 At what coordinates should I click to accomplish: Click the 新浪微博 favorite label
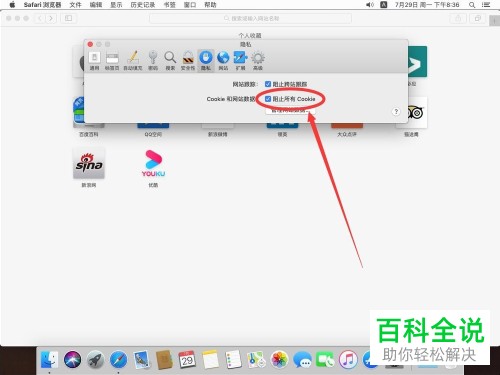(218, 134)
